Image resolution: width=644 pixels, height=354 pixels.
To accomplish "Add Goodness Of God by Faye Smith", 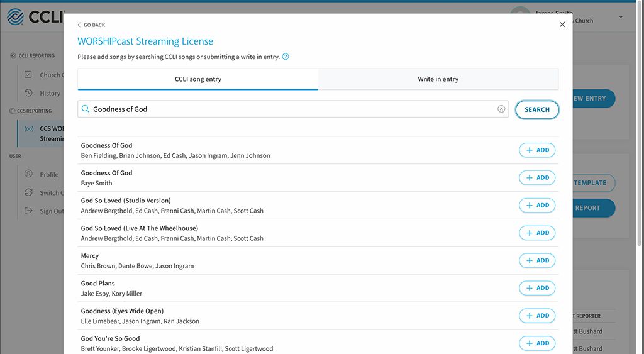I will click(x=537, y=177).
